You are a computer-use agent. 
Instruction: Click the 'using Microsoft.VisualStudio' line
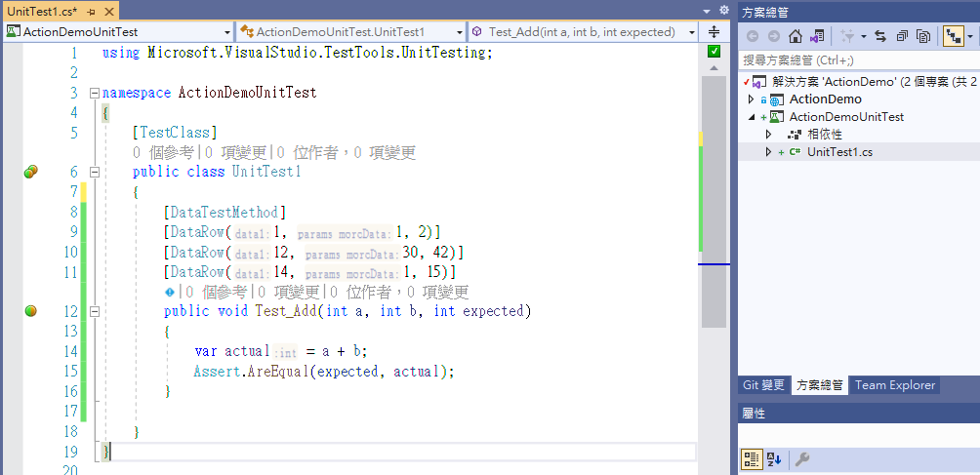pos(298,53)
